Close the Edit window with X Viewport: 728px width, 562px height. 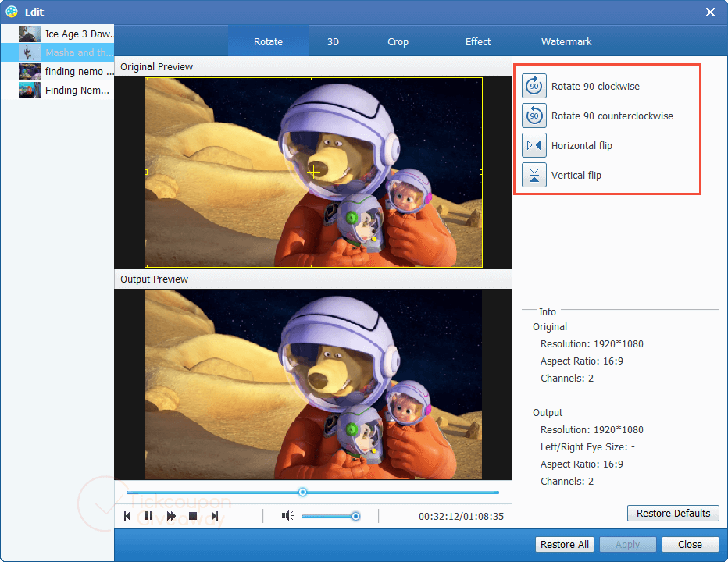710,12
